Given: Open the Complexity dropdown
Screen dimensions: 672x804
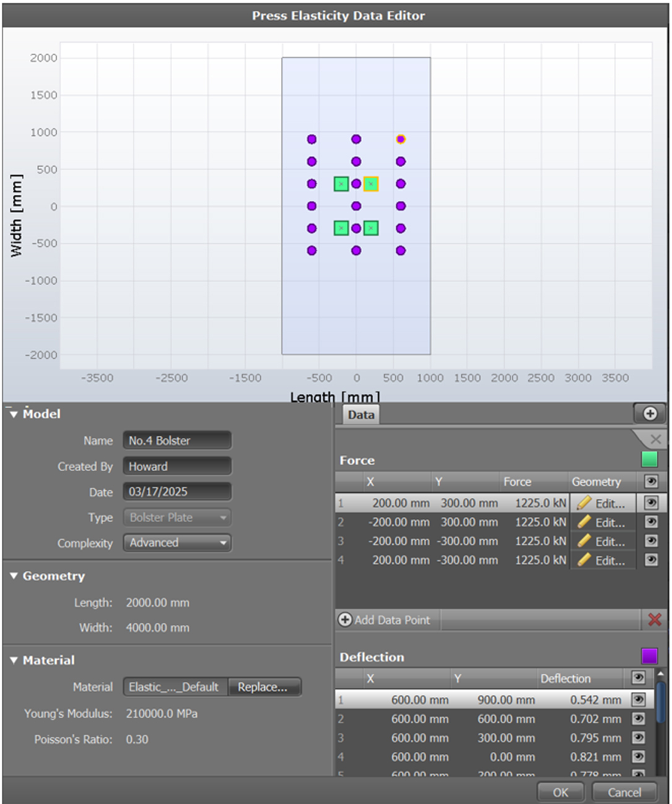Looking at the screenshot, I should [177, 543].
